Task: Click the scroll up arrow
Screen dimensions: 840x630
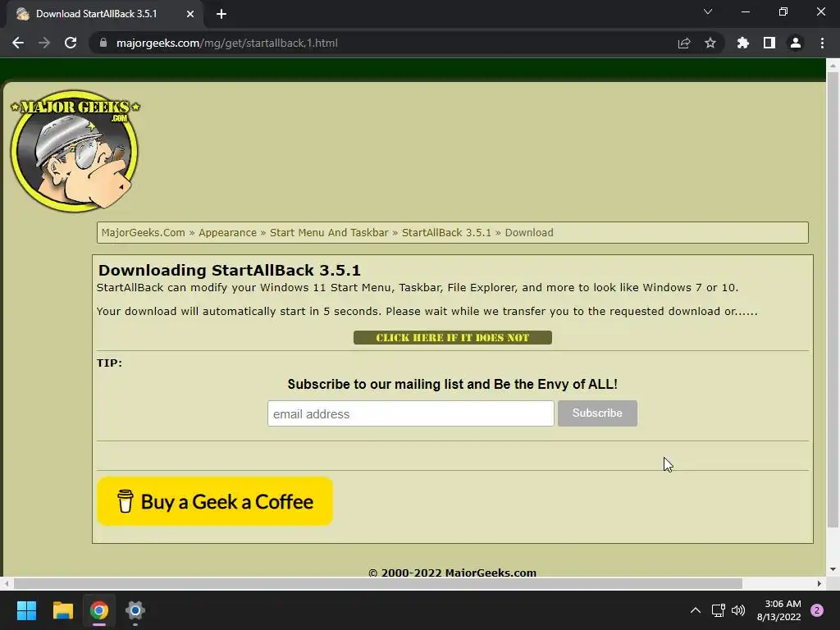Action: 833,66
